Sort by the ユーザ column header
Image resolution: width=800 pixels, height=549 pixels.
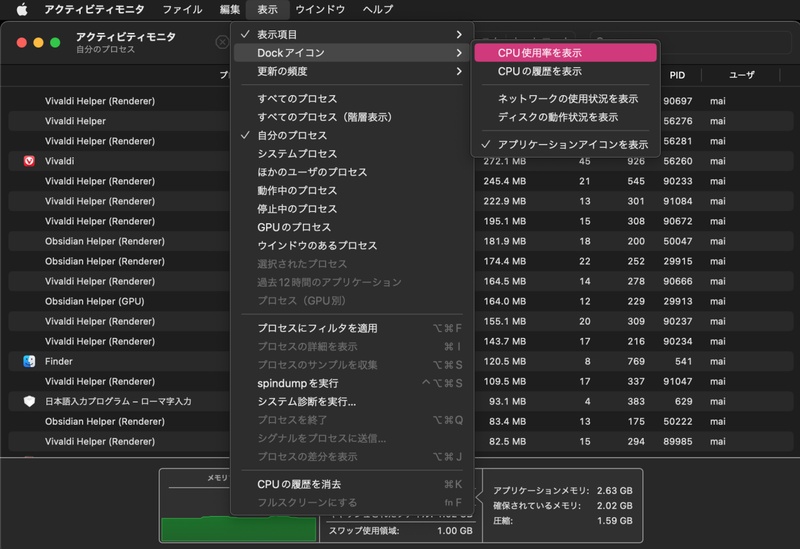741,75
